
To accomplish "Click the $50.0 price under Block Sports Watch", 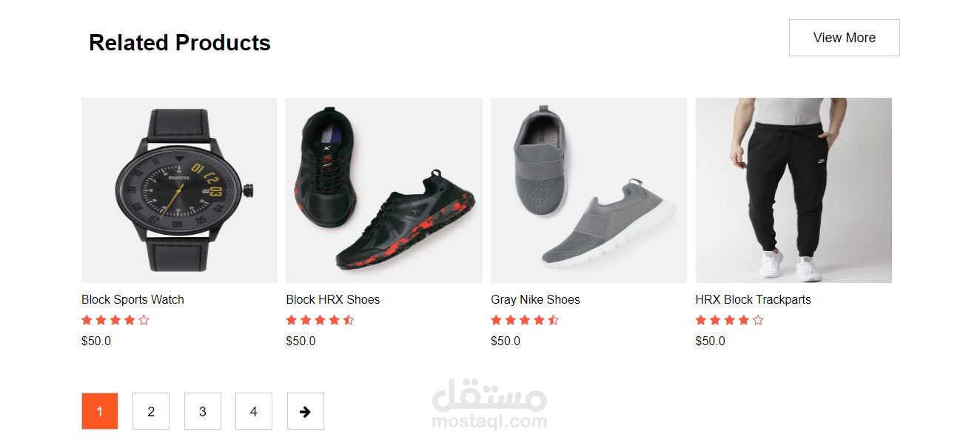I will 96,341.
